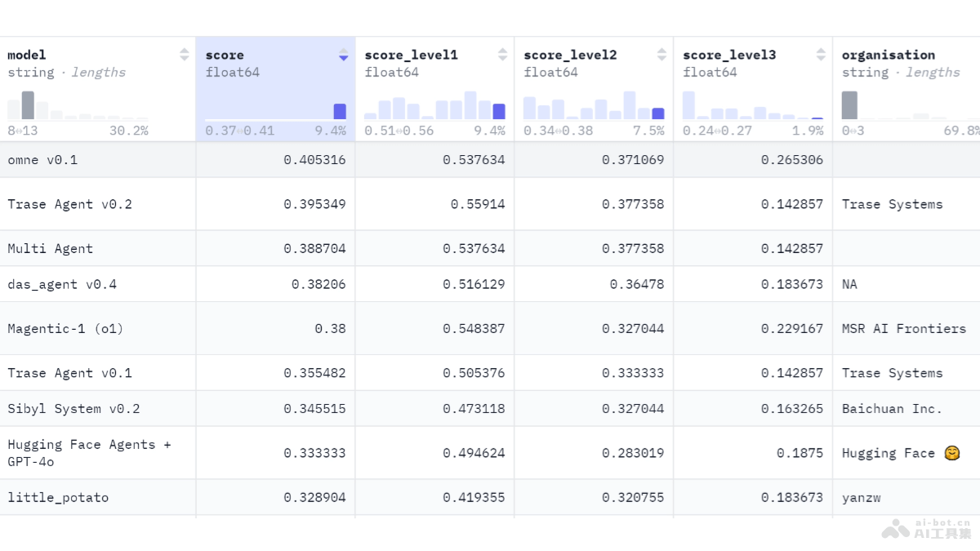Image resolution: width=980 pixels, height=551 pixels.
Task: Click the score_level2 column sort arrows
Action: (661, 55)
